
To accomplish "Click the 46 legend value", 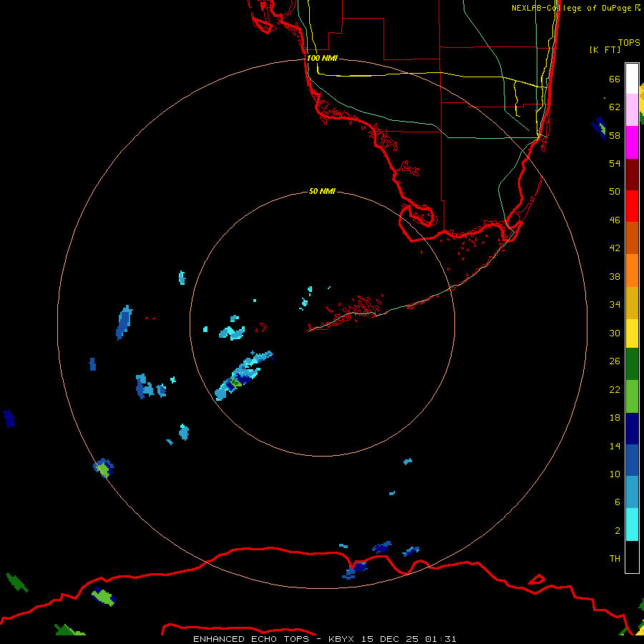I will coord(615,220).
